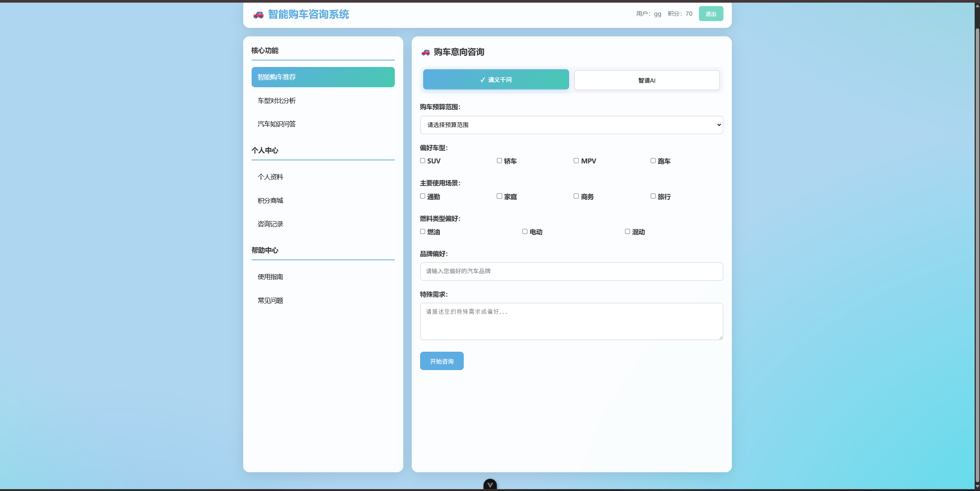Enable the MPV preference option
The image size is (980, 491).
(x=576, y=160)
